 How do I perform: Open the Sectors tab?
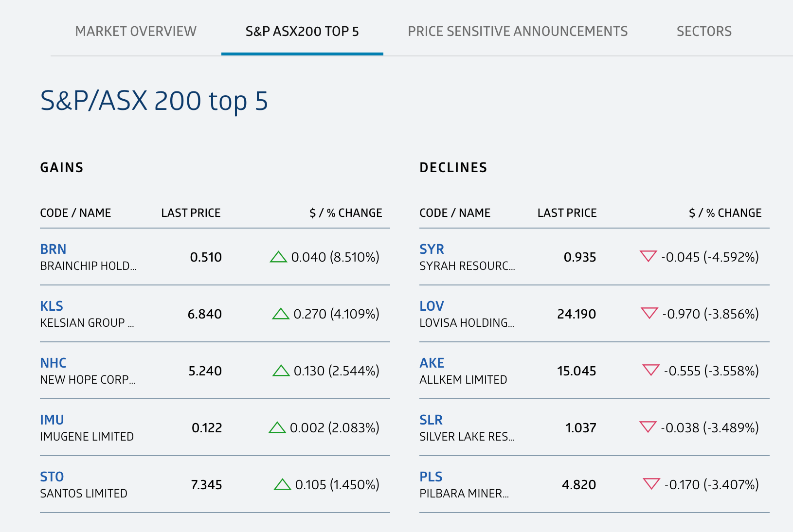(x=704, y=32)
